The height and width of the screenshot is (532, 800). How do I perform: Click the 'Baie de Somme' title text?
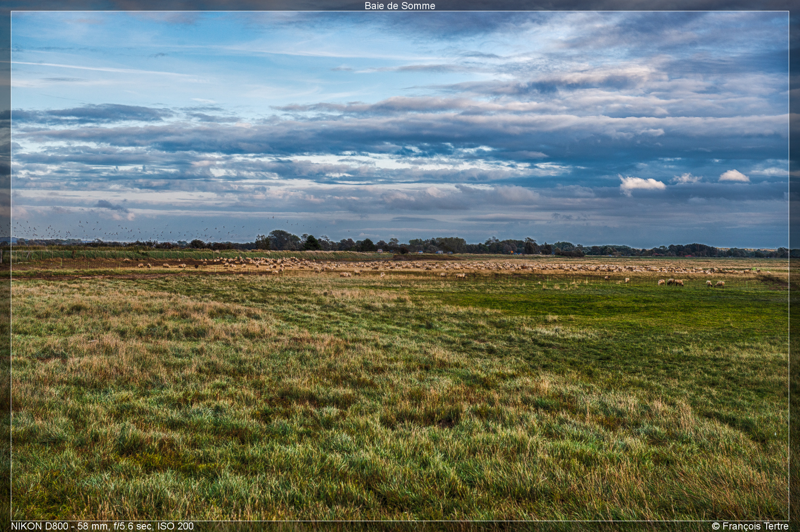point(400,6)
